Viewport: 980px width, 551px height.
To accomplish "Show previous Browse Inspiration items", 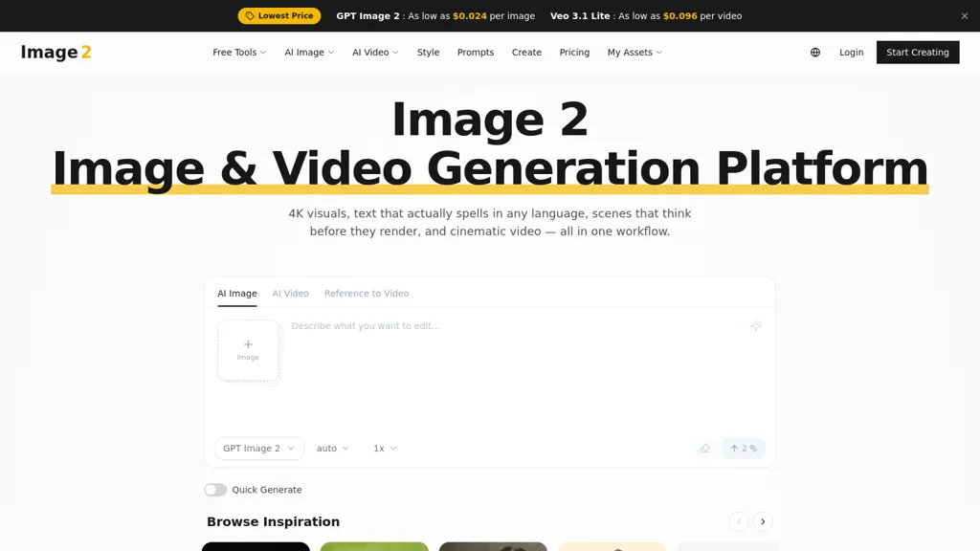I will click(x=739, y=521).
